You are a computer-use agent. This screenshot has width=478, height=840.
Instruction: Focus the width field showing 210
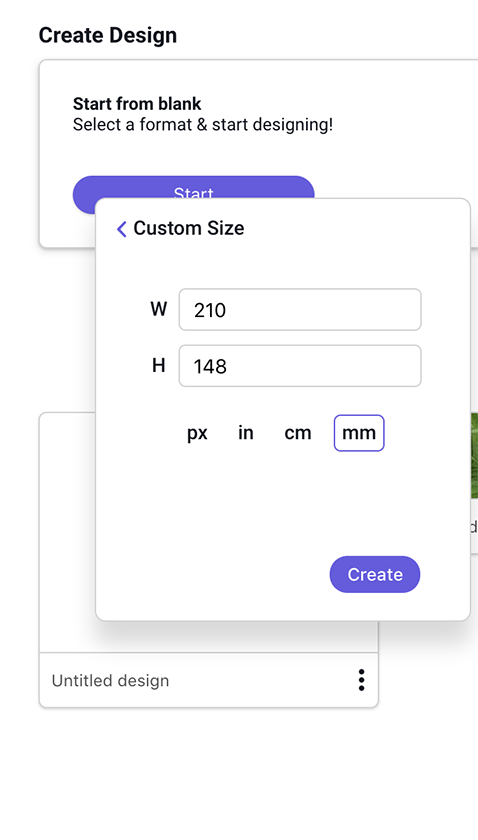pyautogui.click(x=300, y=310)
